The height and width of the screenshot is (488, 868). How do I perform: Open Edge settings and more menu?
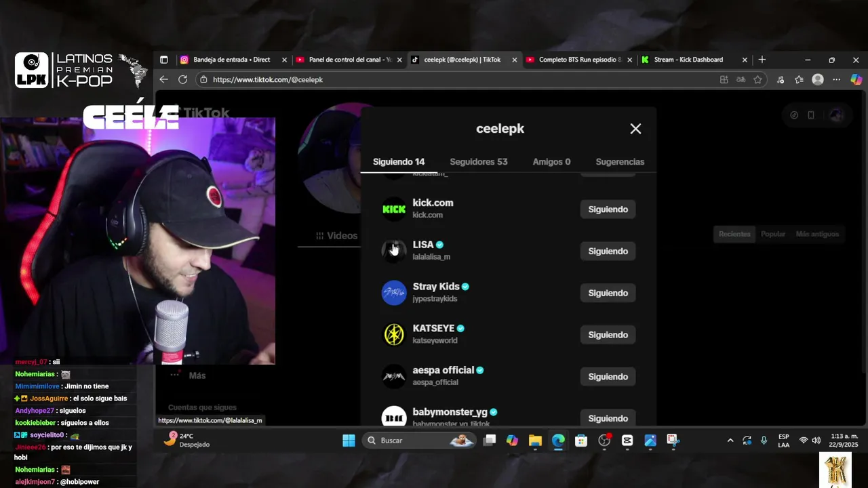836,79
